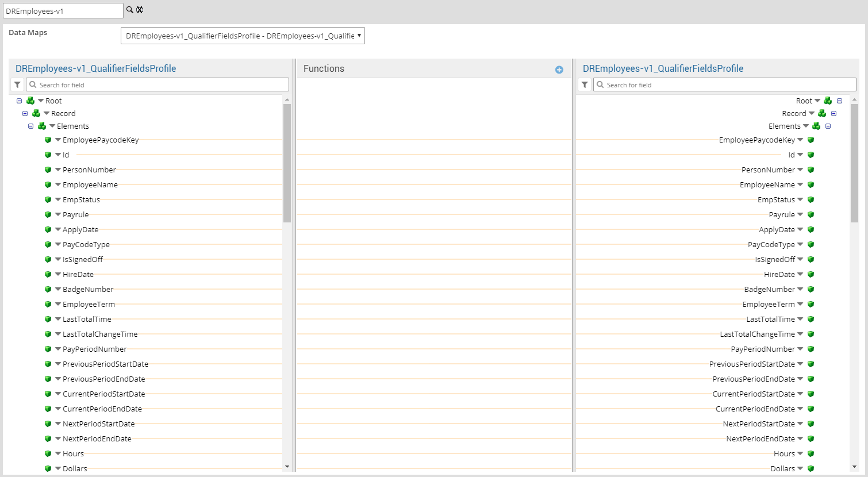Click the filter funnel in the right target panel

click(x=585, y=84)
